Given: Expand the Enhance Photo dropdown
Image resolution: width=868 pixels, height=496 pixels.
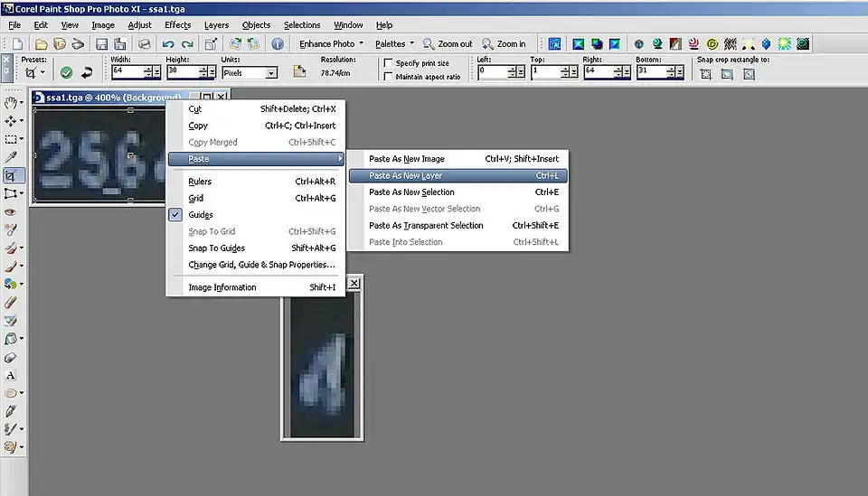Looking at the screenshot, I should point(331,43).
